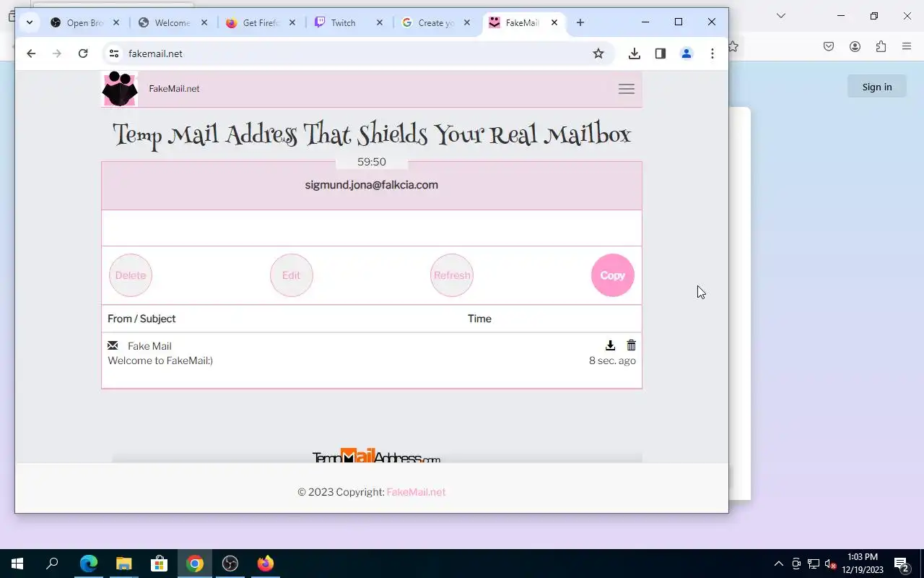
Task: Open Firefox account icon in background window
Action: click(x=855, y=46)
